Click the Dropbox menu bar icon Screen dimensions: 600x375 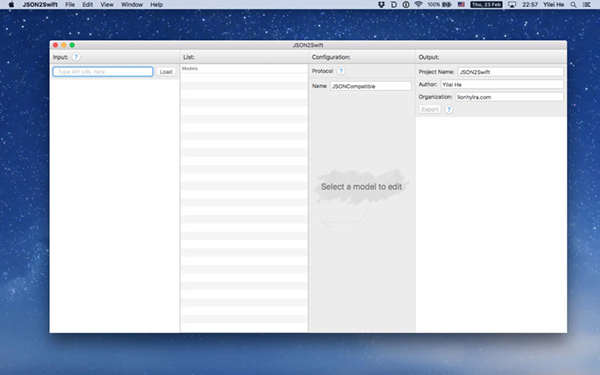[x=381, y=5]
